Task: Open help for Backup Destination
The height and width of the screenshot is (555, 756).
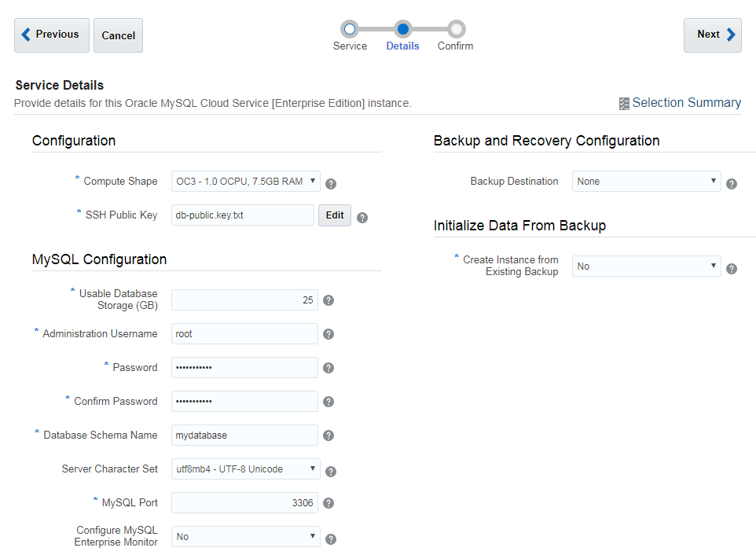Action: point(732,184)
